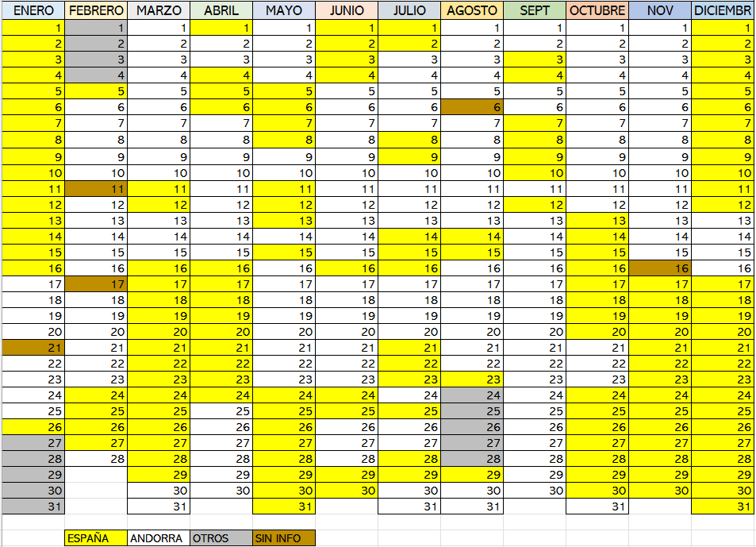Select gray cell 4 in FEBRERO column
The width and height of the screenshot is (756, 547).
tap(96, 75)
